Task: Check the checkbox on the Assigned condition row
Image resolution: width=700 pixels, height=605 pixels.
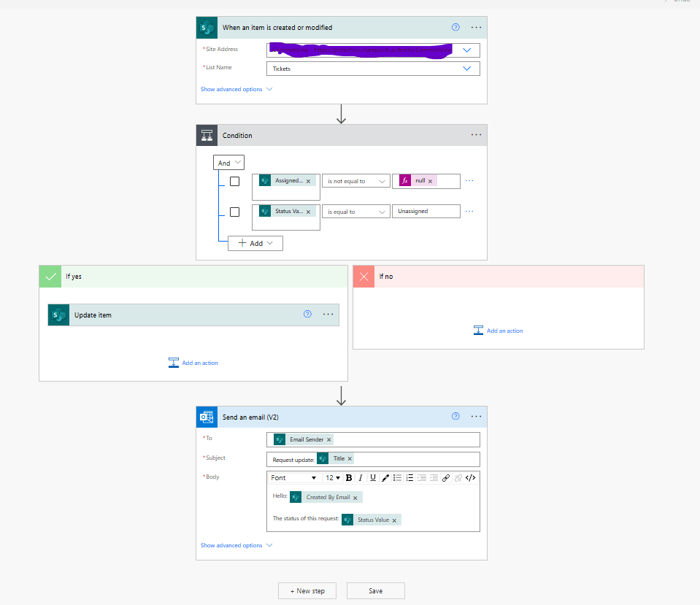Action: click(234, 181)
